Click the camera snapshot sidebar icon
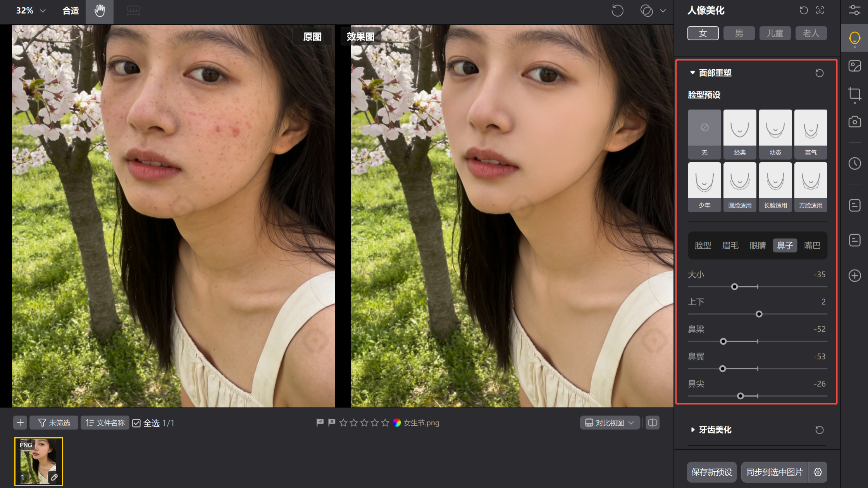This screenshot has height=488, width=868. (x=854, y=122)
